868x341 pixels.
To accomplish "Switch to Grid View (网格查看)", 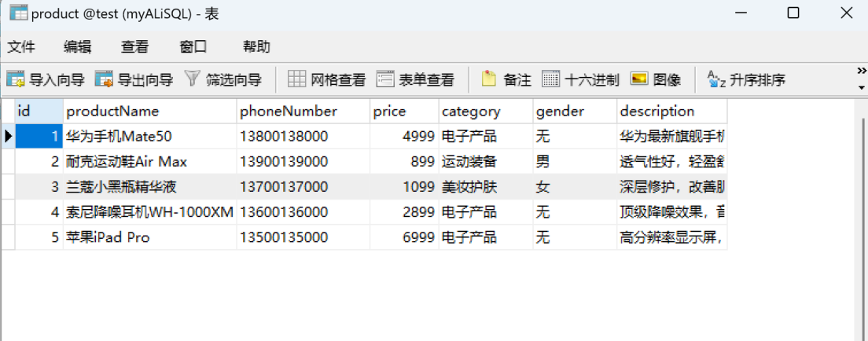I will click(327, 80).
